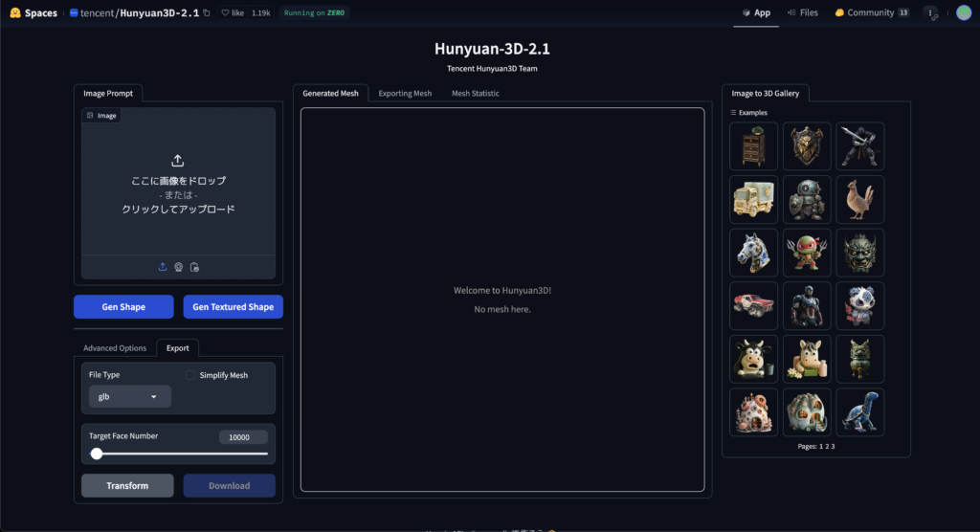Select the lion shield example thumbnail

pyautogui.click(x=807, y=146)
